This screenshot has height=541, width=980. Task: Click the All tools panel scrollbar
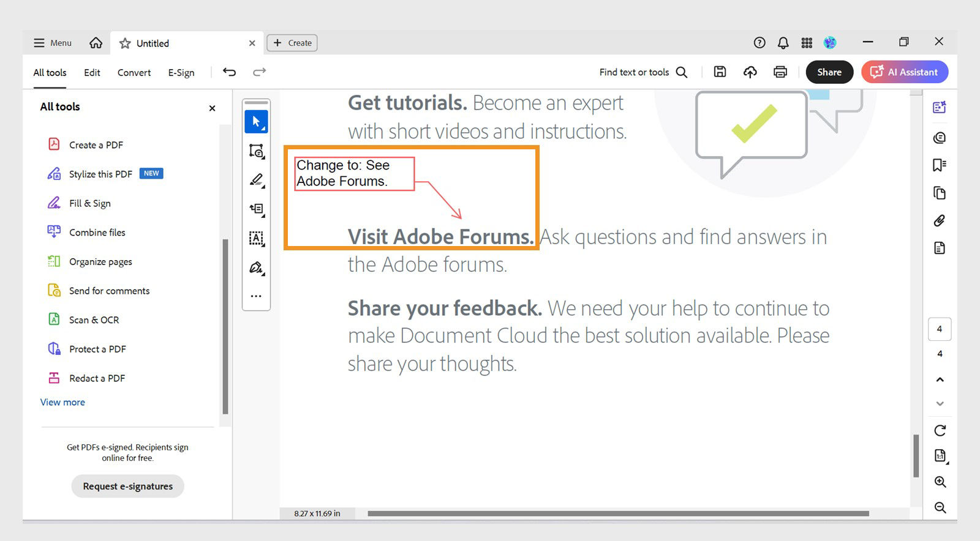pos(225,327)
